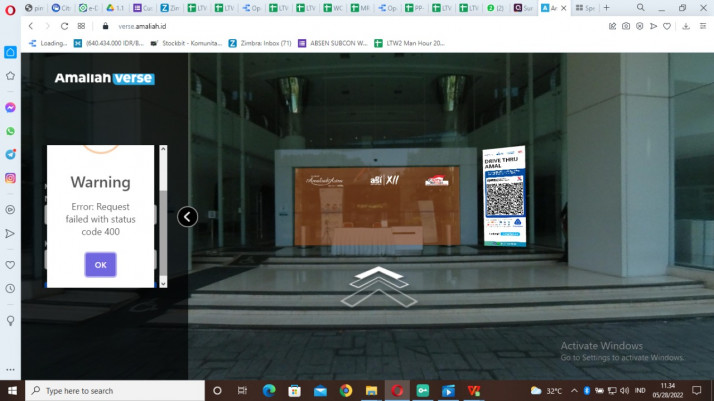Collapse side panel with left chevron
Image resolution: width=714 pixels, height=401 pixels.
click(x=187, y=216)
